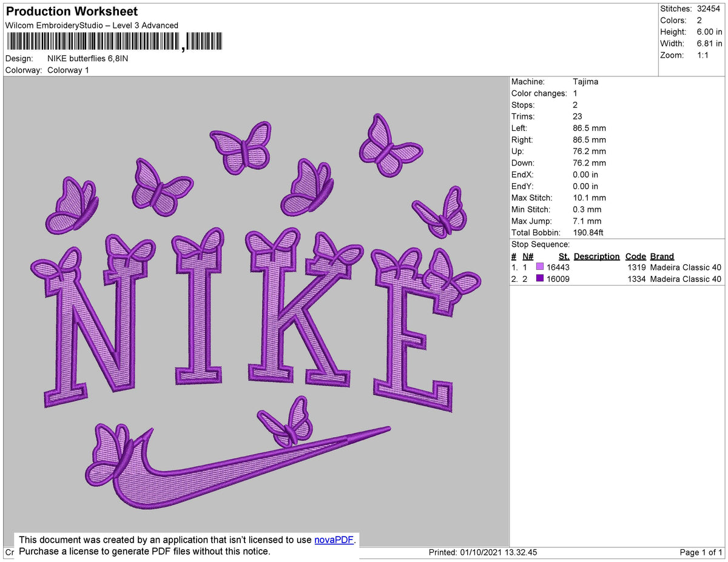This screenshot has height=562, width=728.
Task: Select height value '6.00 in'
Action: click(x=709, y=32)
